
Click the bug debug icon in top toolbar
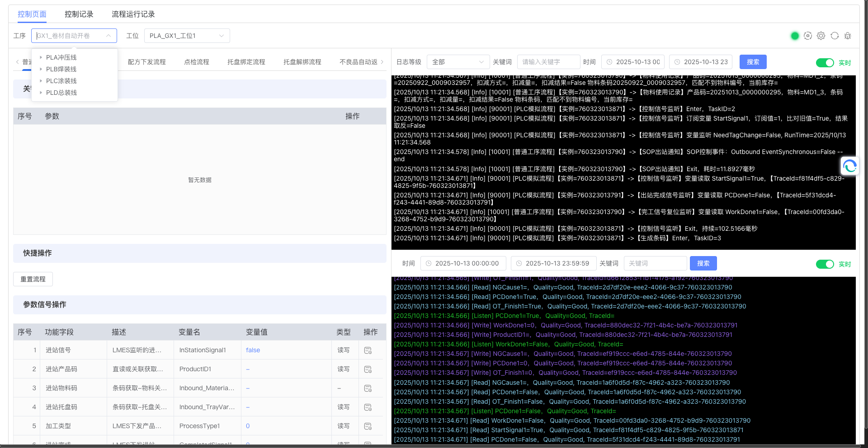848,36
